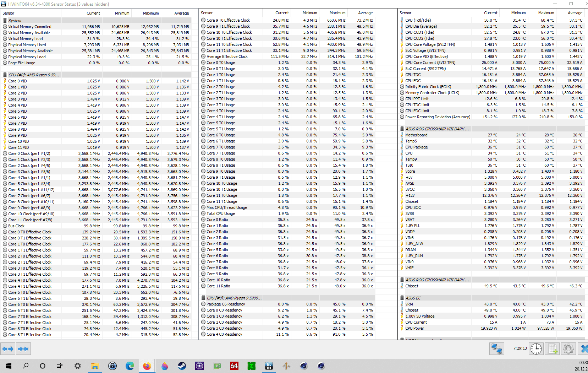Open AIDA64 red 64 icon in taskbar
Viewport: 588px width, 373px height.
(x=234, y=366)
